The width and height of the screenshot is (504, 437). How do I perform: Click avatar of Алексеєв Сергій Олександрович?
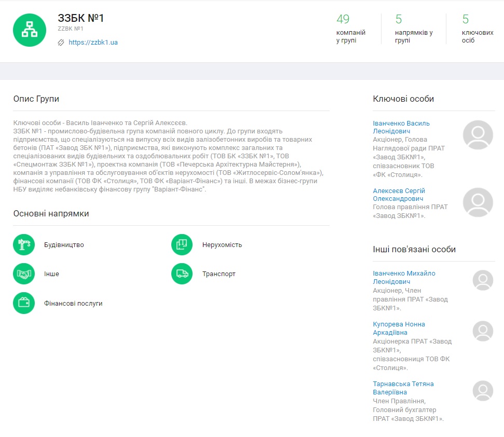478,202
